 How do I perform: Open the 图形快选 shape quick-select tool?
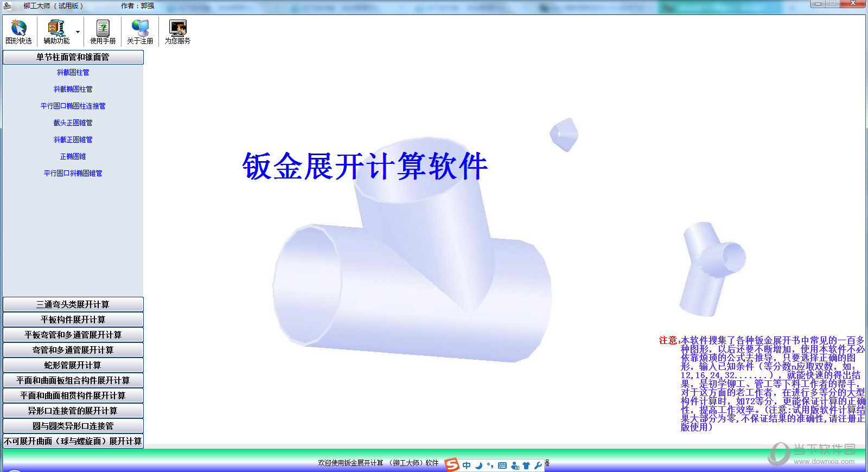pyautogui.click(x=18, y=32)
